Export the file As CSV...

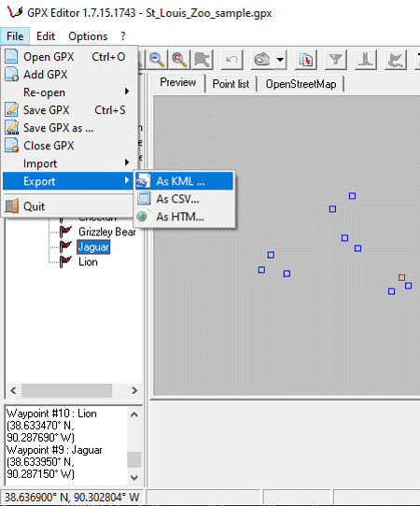tap(184, 199)
